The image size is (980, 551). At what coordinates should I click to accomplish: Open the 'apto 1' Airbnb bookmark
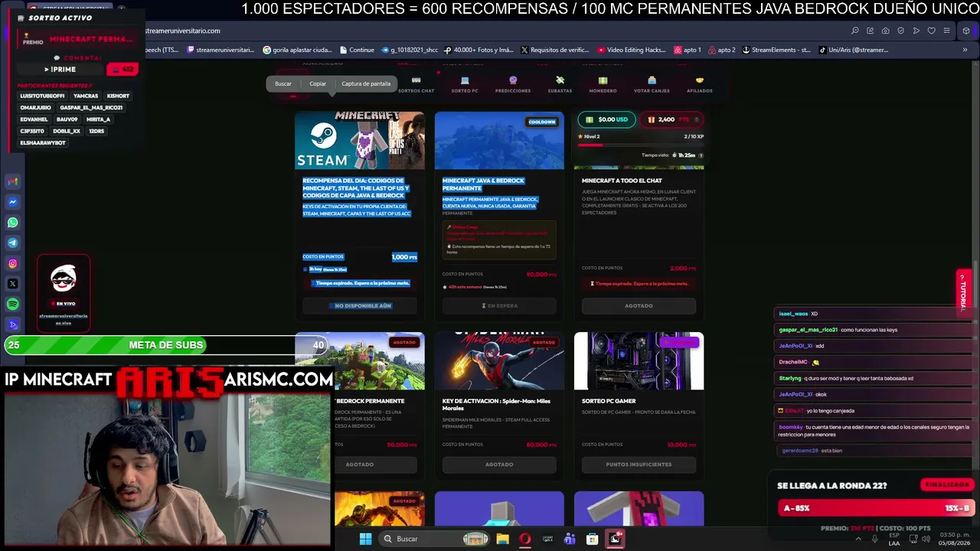click(x=688, y=50)
